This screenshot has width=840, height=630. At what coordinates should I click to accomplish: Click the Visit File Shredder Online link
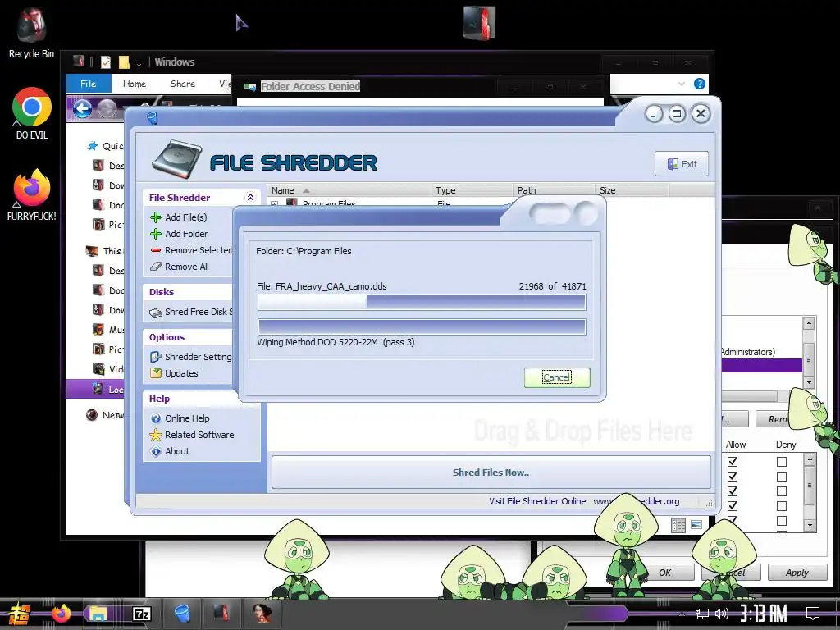tap(537, 501)
